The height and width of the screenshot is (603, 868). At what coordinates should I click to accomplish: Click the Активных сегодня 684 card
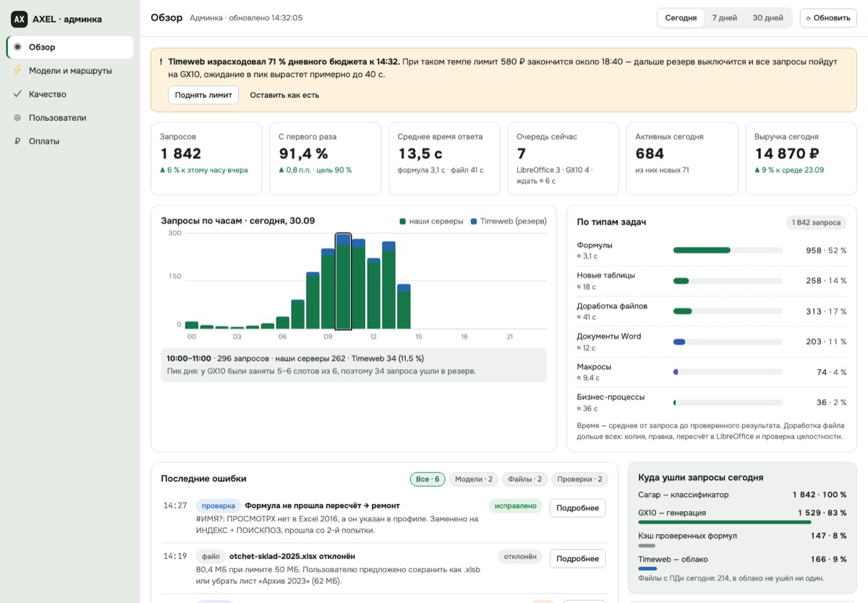(x=682, y=159)
